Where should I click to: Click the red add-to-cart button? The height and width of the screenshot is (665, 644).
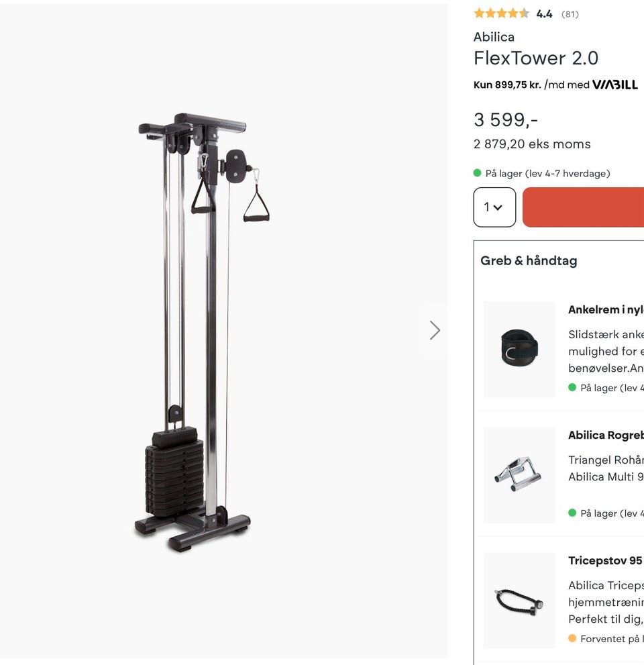tap(583, 207)
